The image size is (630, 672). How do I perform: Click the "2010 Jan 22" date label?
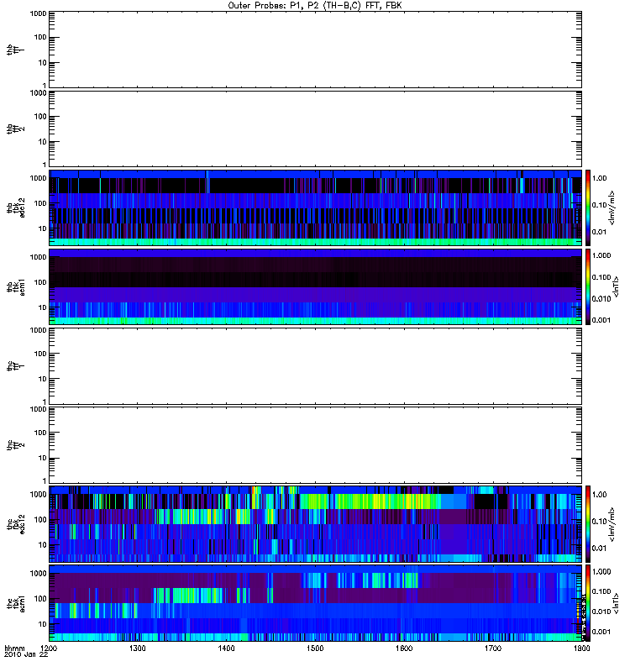26,655
